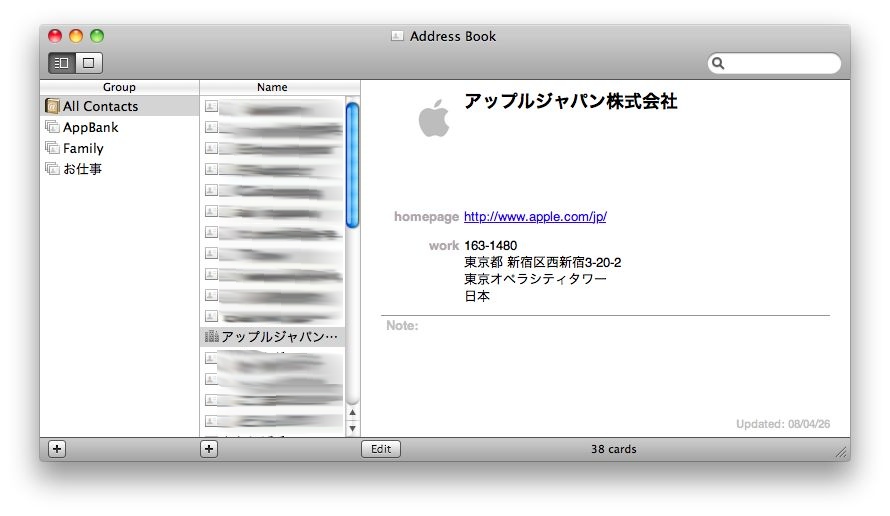Select the お仕事 group
Image resolution: width=890 pixels, height=516 pixels.
[x=120, y=169]
